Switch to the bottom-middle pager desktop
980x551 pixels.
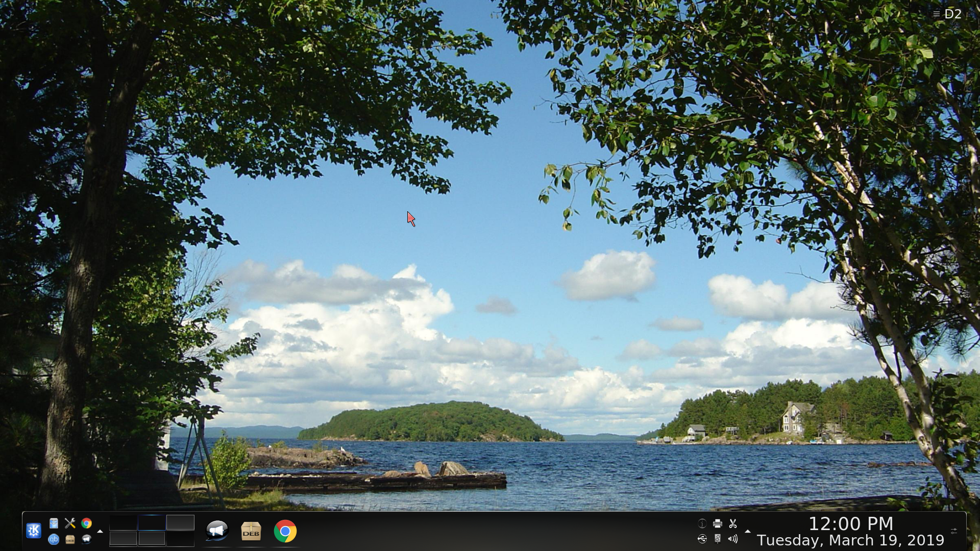point(152,539)
